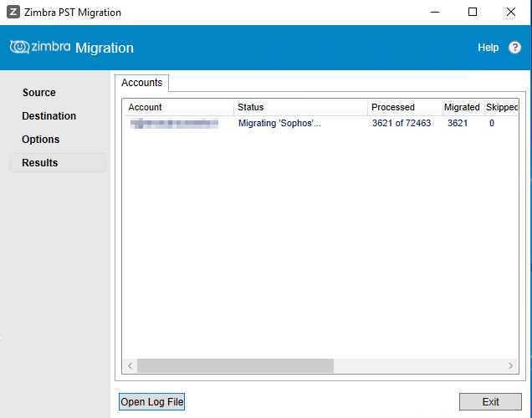
Task: Go to the Destination step
Action: tap(49, 116)
